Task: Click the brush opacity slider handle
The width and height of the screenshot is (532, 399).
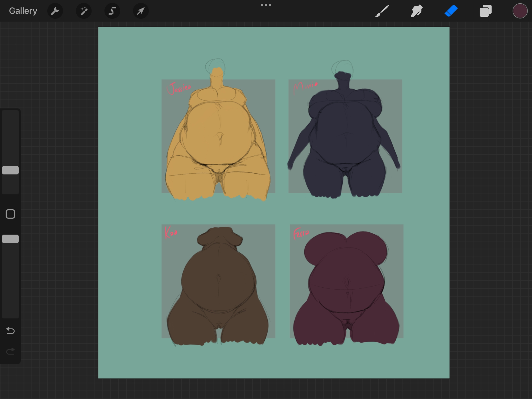Action: click(10, 239)
